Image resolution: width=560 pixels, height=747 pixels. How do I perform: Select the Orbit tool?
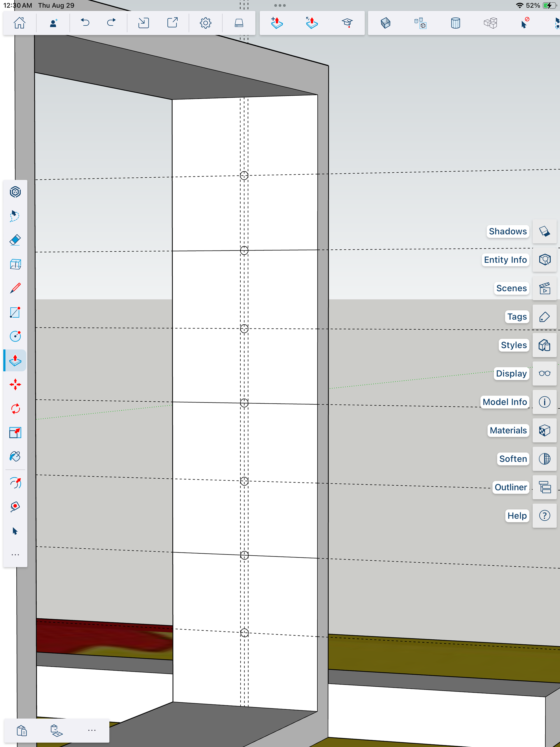point(15,483)
